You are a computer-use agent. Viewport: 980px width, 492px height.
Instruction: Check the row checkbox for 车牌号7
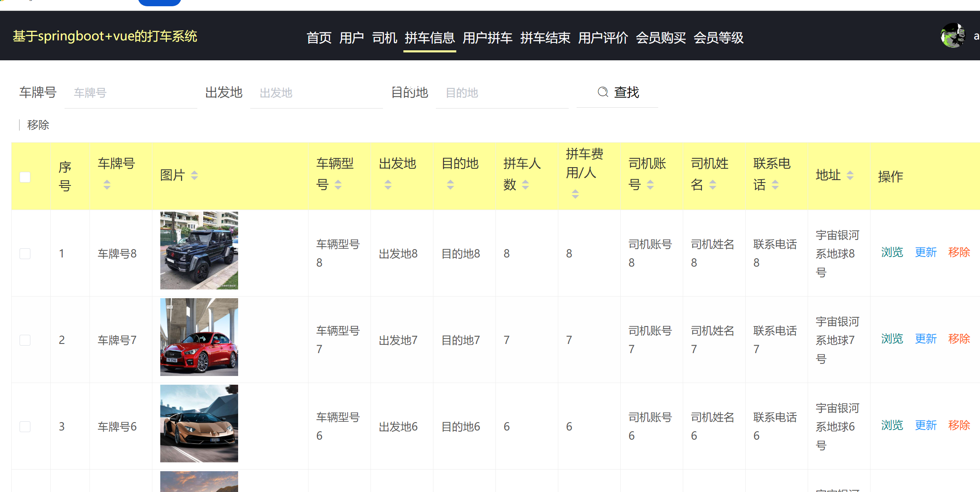pyautogui.click(x=25, y=340)
